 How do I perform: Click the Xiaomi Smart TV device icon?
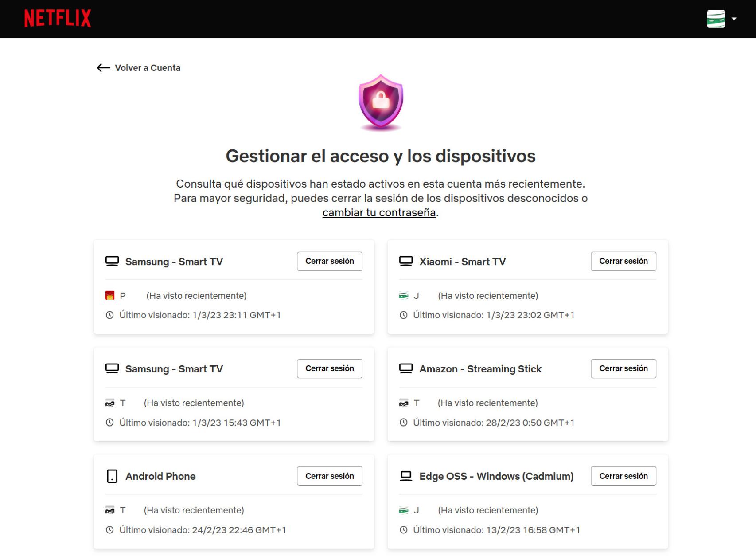click(x=406, y=261)
